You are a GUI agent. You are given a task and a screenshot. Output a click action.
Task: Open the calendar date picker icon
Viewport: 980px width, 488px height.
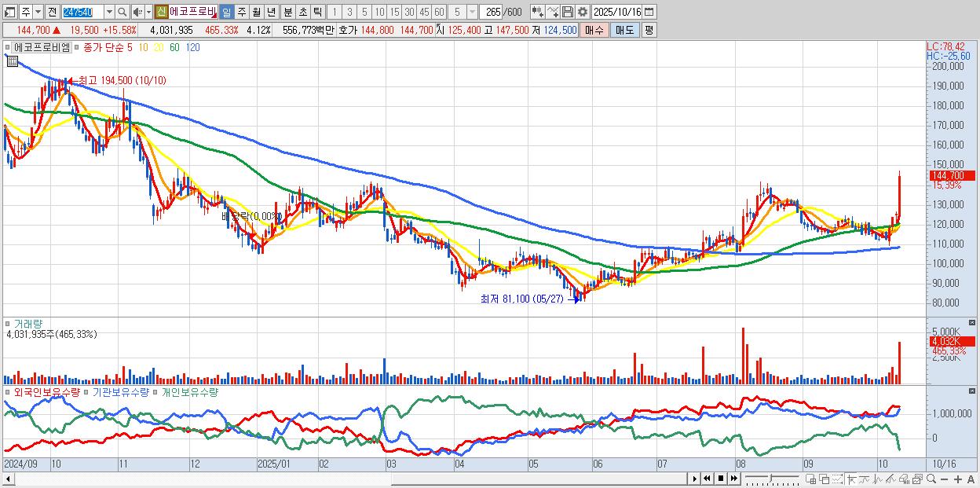tap(649, 12)
